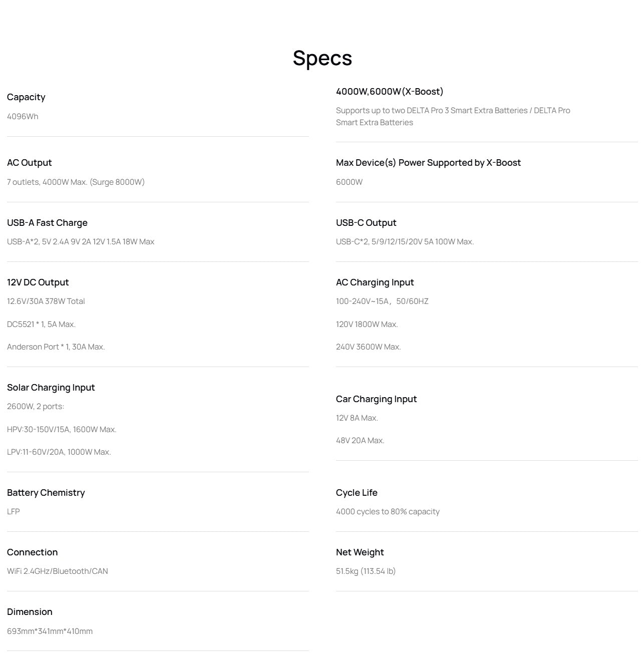
Task: Click the USB-A Fast Charge label
Action: 47,223
